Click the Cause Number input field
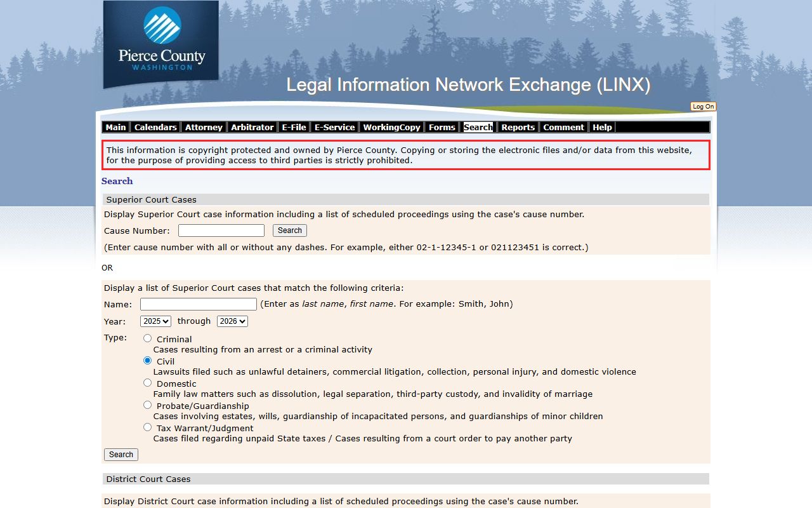The width and height of the screenshot is (812, 508). coord(221,231)
